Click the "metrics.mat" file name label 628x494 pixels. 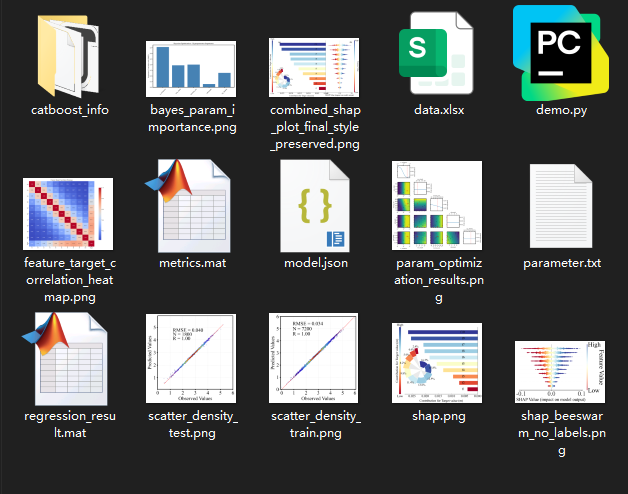click(x=193, y=263)
